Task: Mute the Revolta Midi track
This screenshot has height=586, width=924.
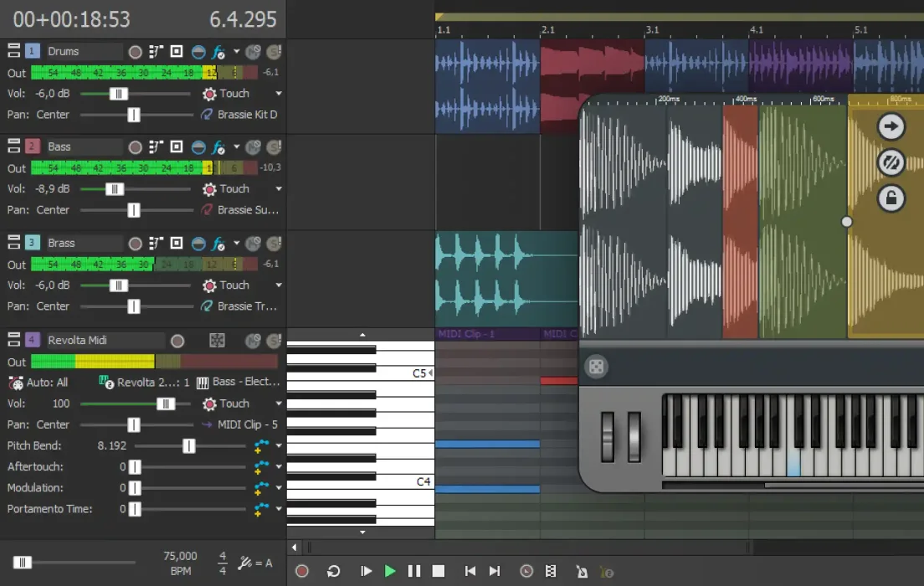Action: (x=254, y=340)
